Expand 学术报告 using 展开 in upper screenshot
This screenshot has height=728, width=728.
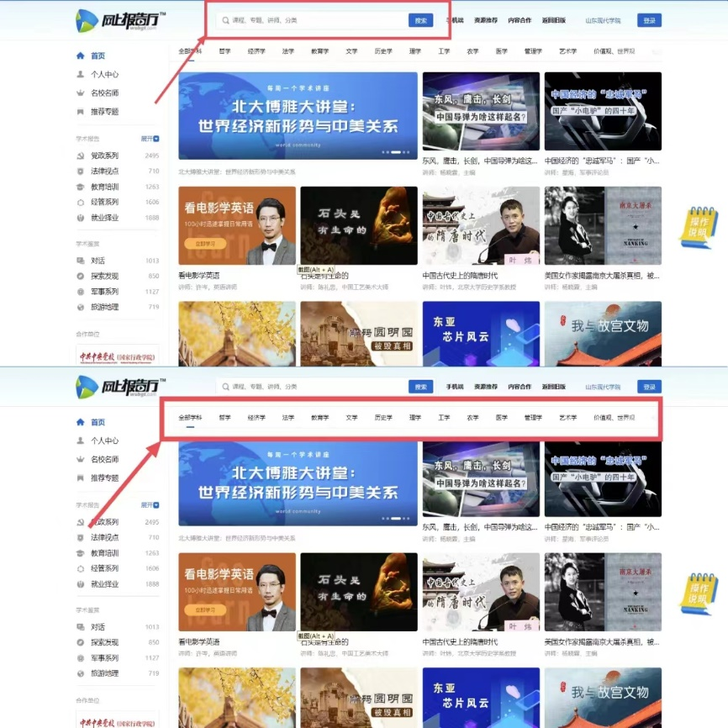[150, 139]
